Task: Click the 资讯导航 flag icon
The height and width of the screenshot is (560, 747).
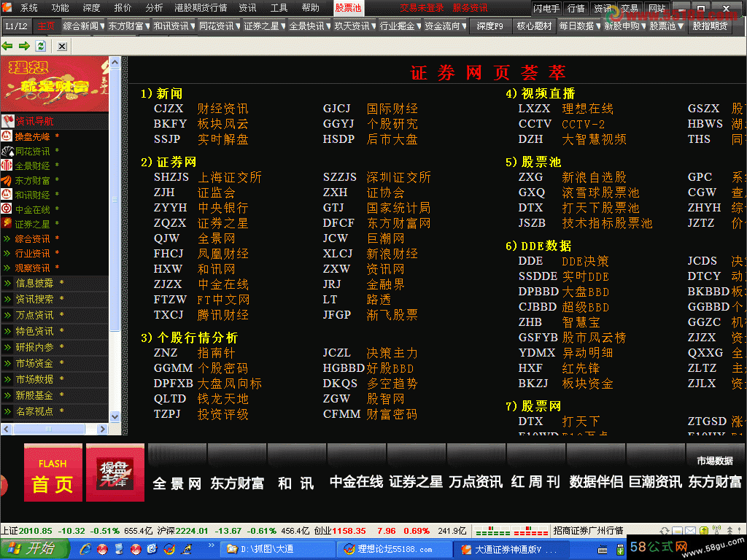Action: pos(7,121)
